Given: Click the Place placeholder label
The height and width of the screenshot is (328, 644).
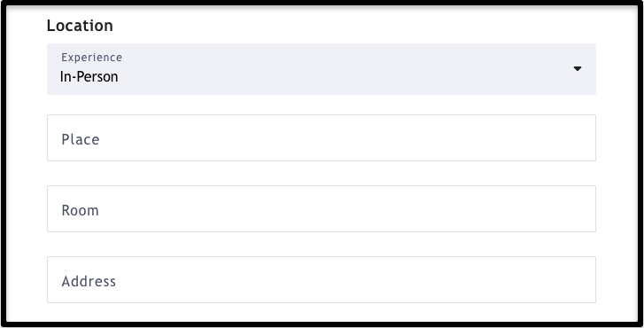Looking at the screenshot, I should click(81, 139).
